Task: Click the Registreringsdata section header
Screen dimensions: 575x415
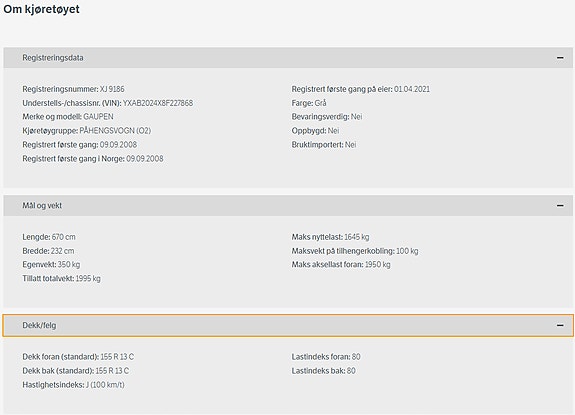Action: 288,58
